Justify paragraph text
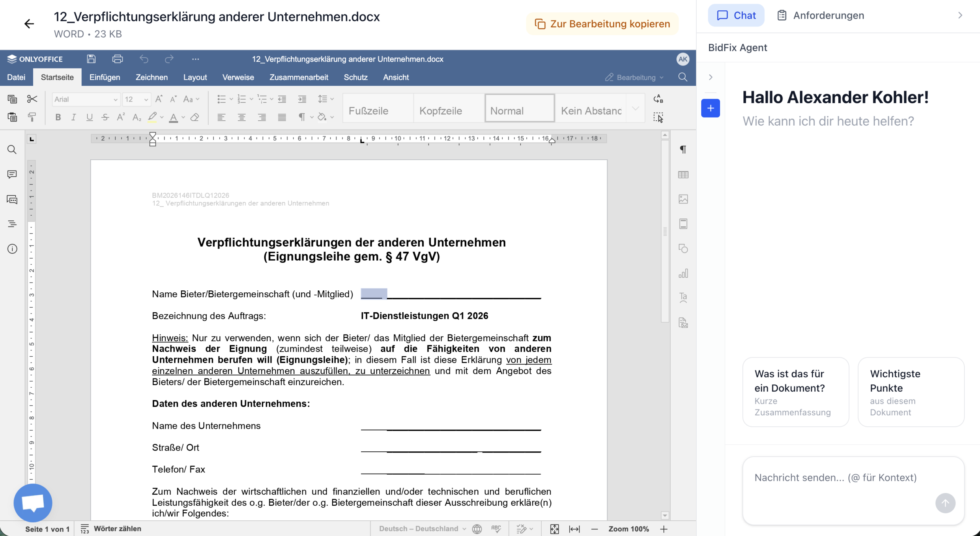 coord(282,117)
